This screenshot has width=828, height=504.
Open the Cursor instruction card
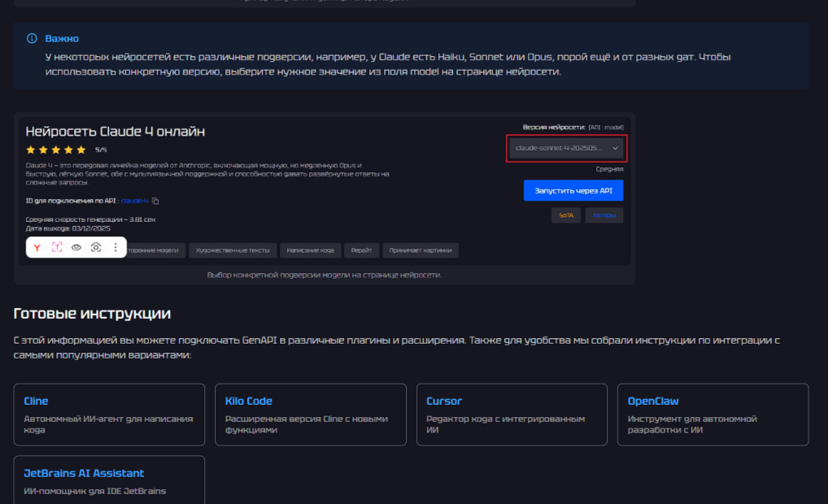point(512,415)
